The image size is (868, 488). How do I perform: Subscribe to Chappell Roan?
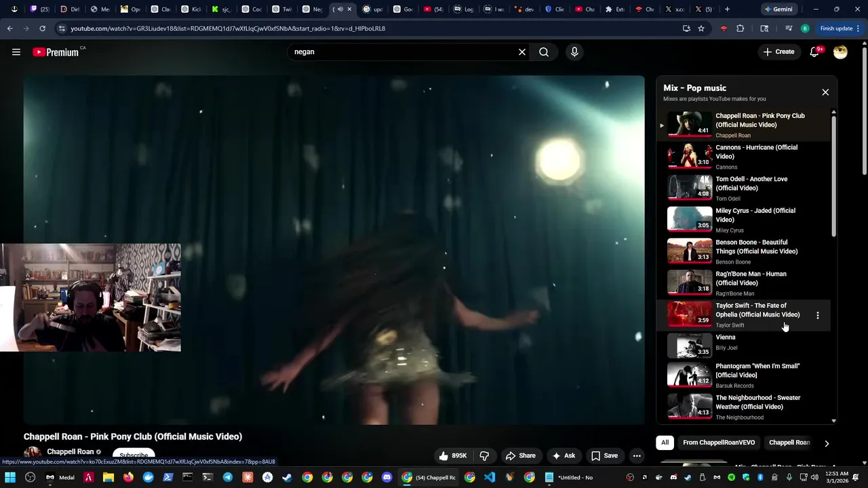(x=134, y=455)
